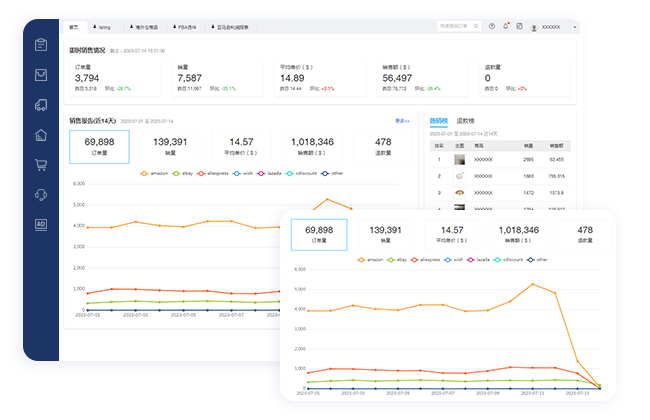Select the 退款量 478 card in enlarged panel
The height and width of the screenshot is (420, 650).
click(585, 235)
